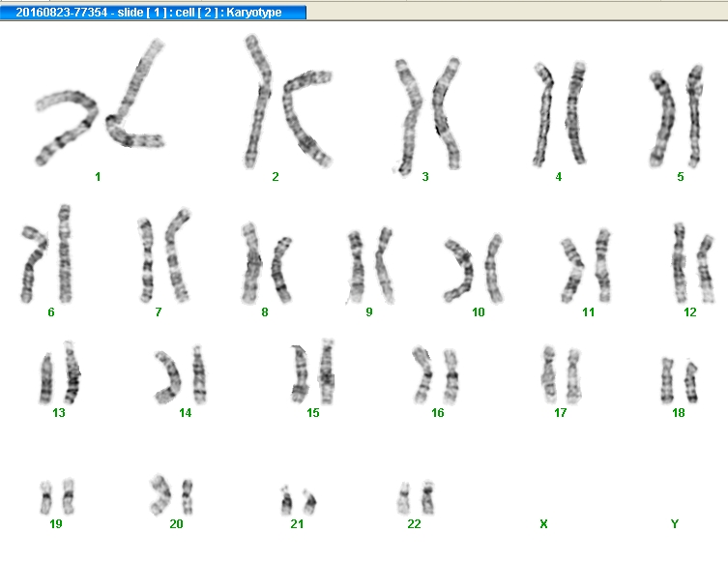The image size is (728, 563).
Task: Click the chromosome 9 pair image
Action: pyautogui.click(x=370, y=265)
